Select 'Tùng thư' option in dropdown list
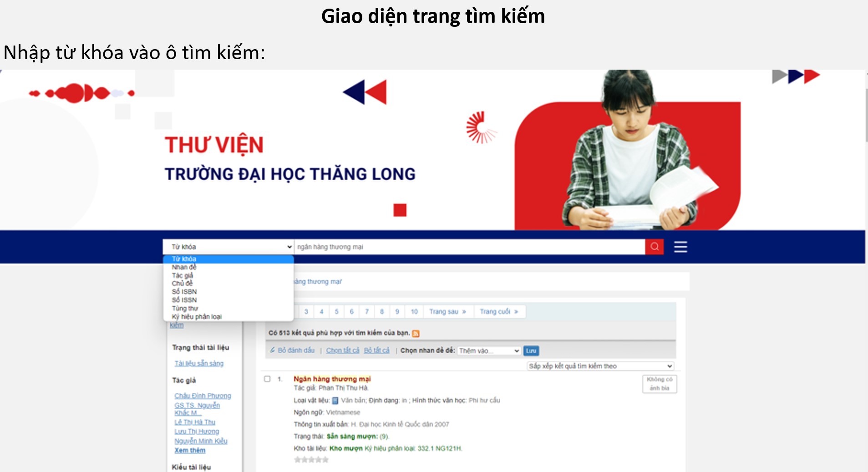 pos(228,308)
